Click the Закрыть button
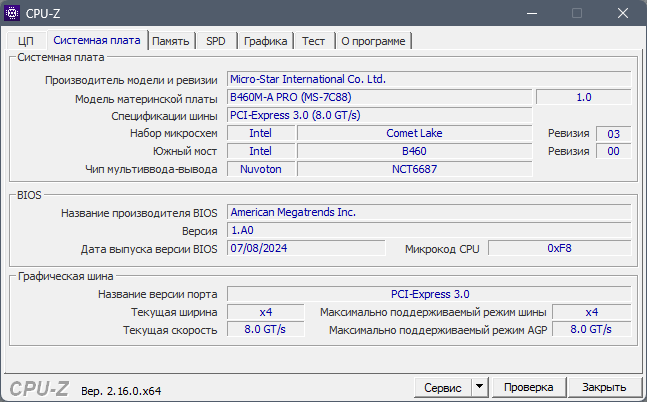The image size is (647, 402). tap(604, 387)
